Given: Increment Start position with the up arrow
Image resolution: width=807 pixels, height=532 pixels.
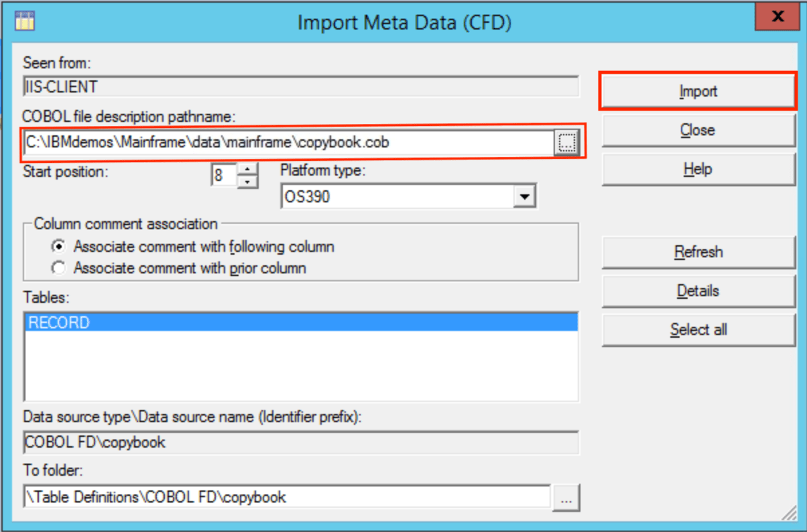Looking at the screenshot, I should [247, 170].
